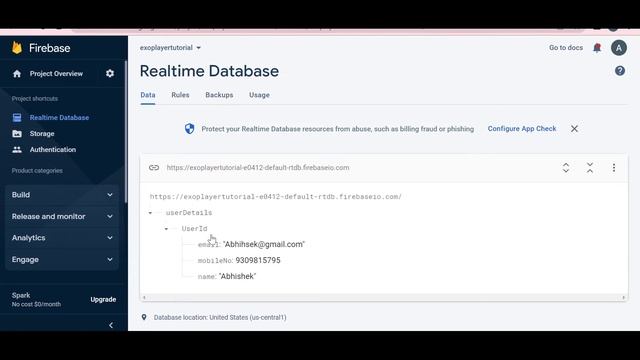This screenshot has height=360, width=640.
Task: Collapse the userDetails node
Action: pyautogui.click(x=150, y=213)
